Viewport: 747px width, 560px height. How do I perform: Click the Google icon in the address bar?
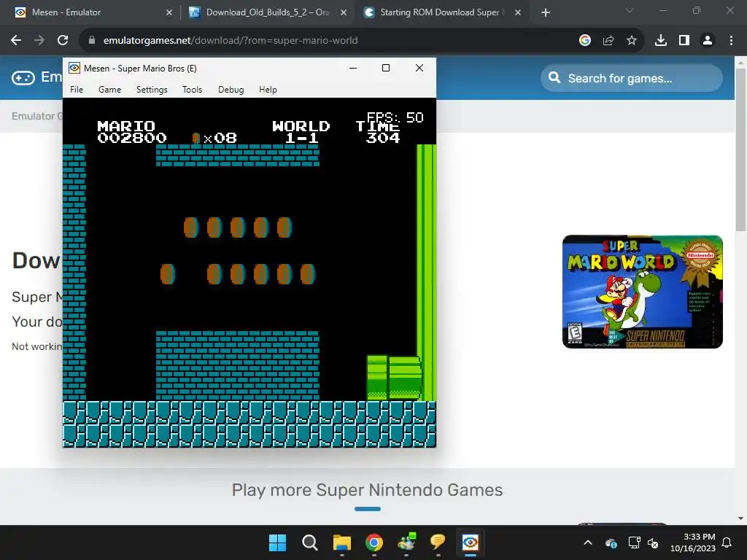click(585, 41)
